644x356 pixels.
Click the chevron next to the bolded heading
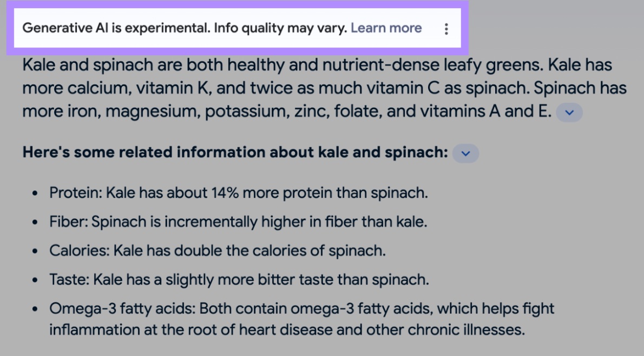tap(464, 154)
